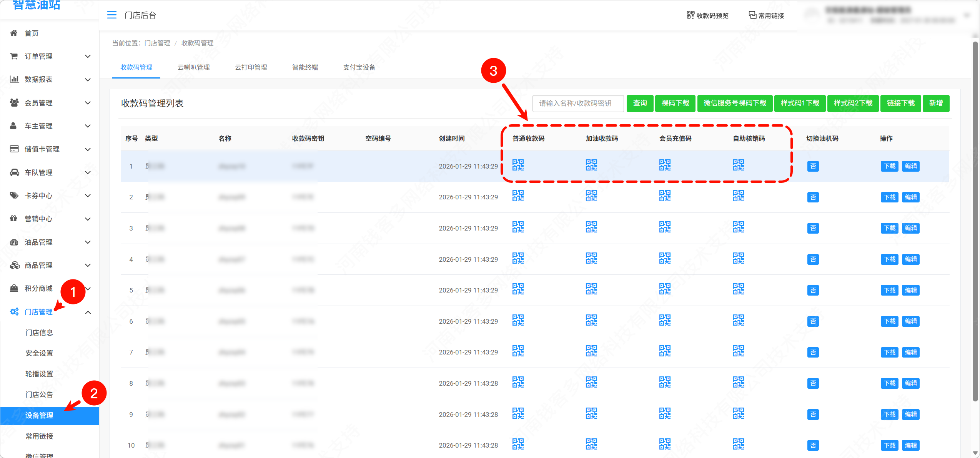Click the 请输入名称/收款码密钥 input field

click(578, 103)
